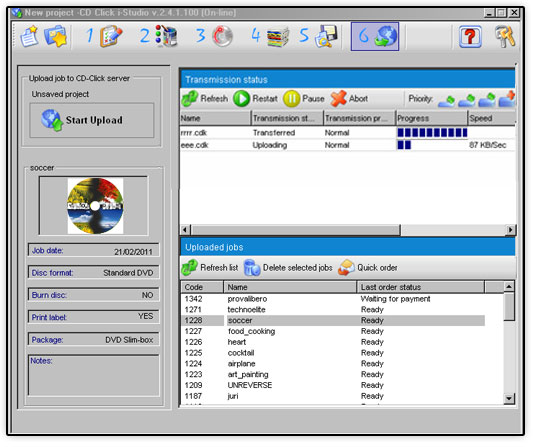The height and width of the screenshot is (447, 533).
Task: Refresh transmission status
Action: [205, 99]
